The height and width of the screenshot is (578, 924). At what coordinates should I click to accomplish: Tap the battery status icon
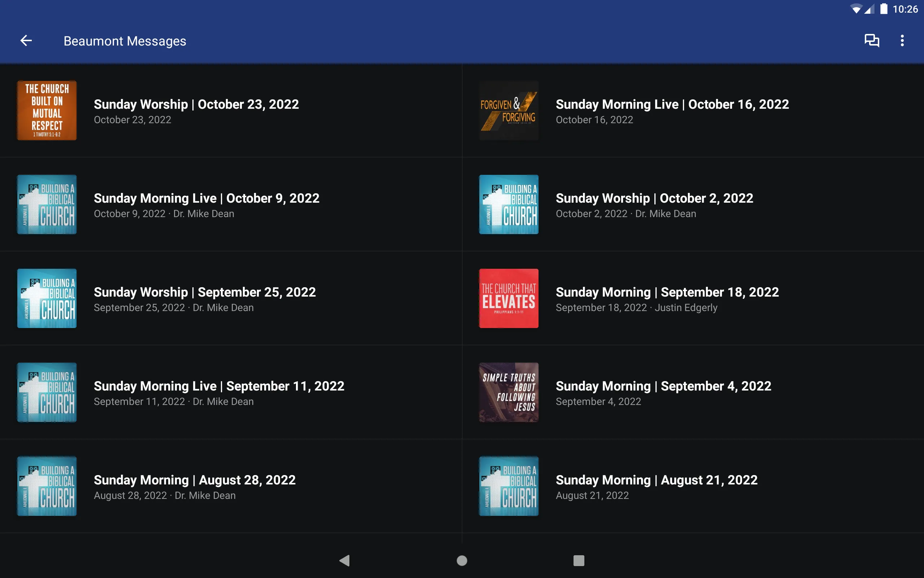(x=884, y=9)
